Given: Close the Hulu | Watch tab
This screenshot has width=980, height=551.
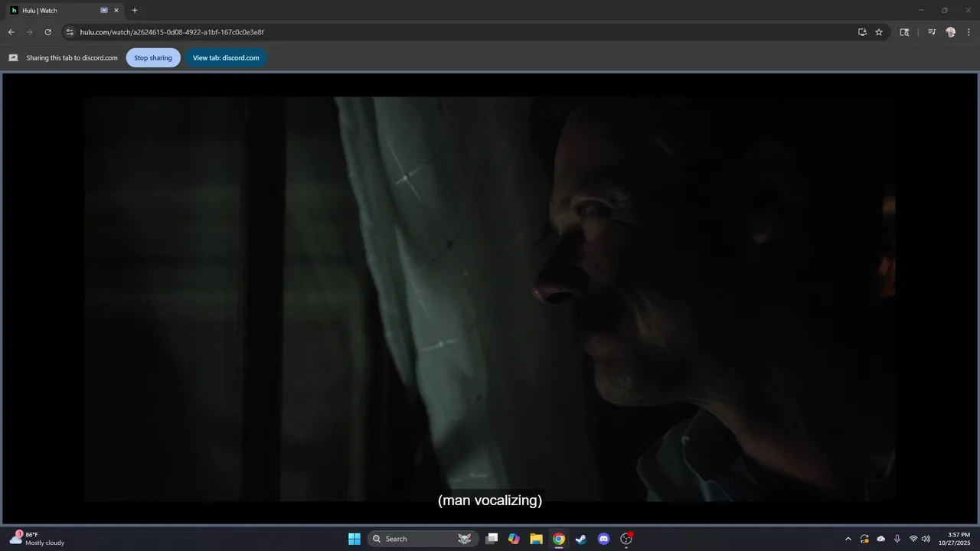Looking at the screenshot, I should (x=116, y=11).
